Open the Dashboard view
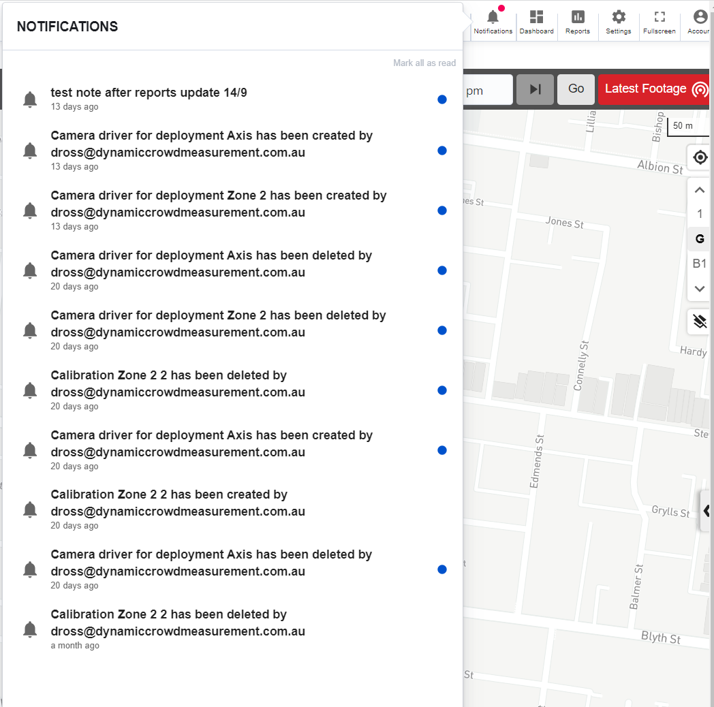Viewport: 714px width, 707px height. tap(536, 22)
